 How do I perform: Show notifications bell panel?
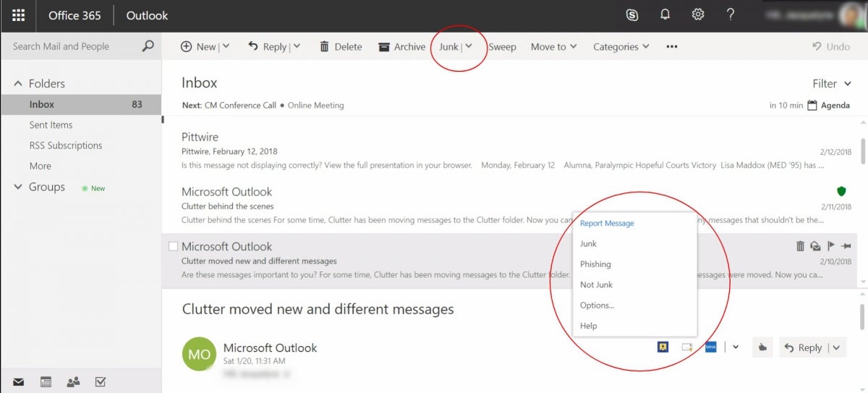[665, 15]
